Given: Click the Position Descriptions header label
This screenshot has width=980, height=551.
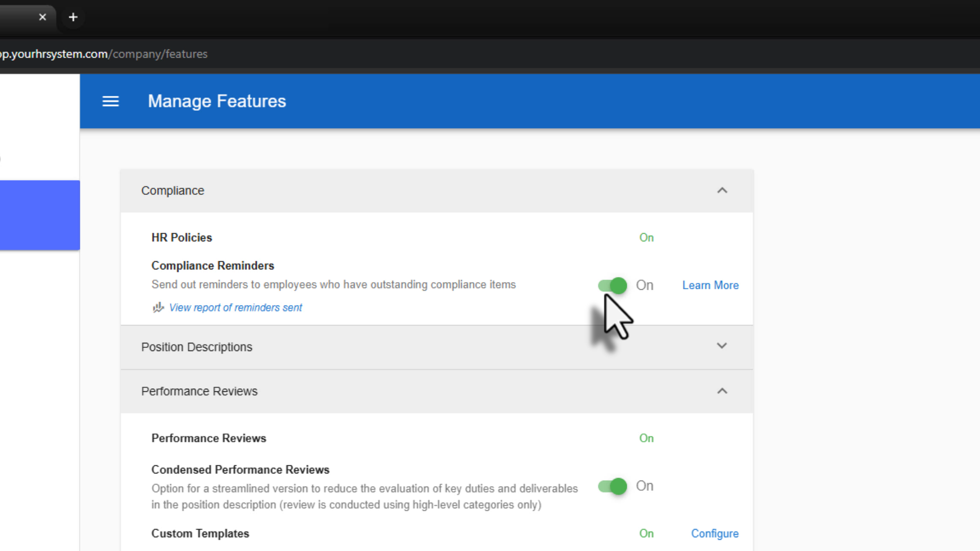Looking at the screenshot, I should [x=197, y=347].
